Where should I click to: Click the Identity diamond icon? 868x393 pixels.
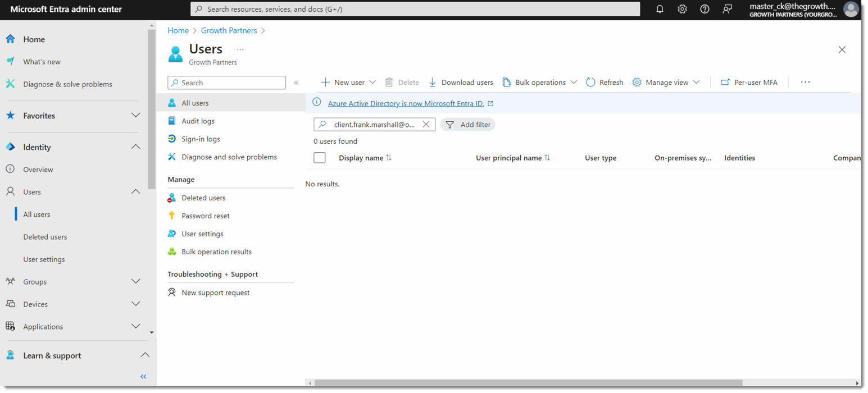coord(10,147)
